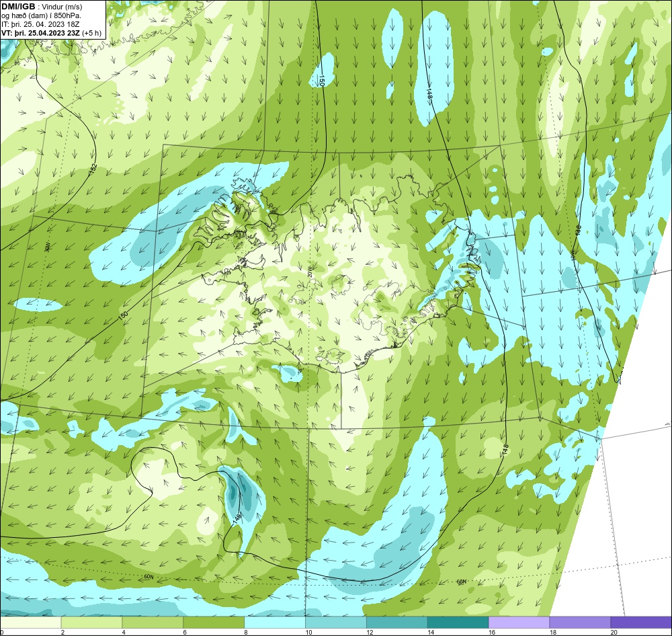This screenshot has width=672, height=636.
Task: Select the 18–20 m/s purple legend swatch
Action: pos(580,622)
